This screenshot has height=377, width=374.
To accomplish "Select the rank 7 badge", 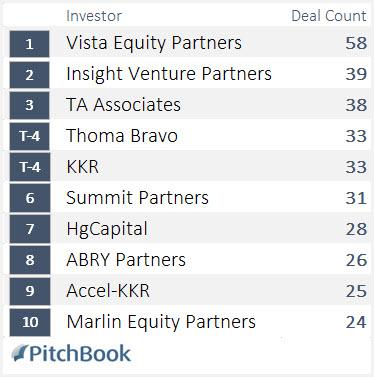I will pos(30,229).
